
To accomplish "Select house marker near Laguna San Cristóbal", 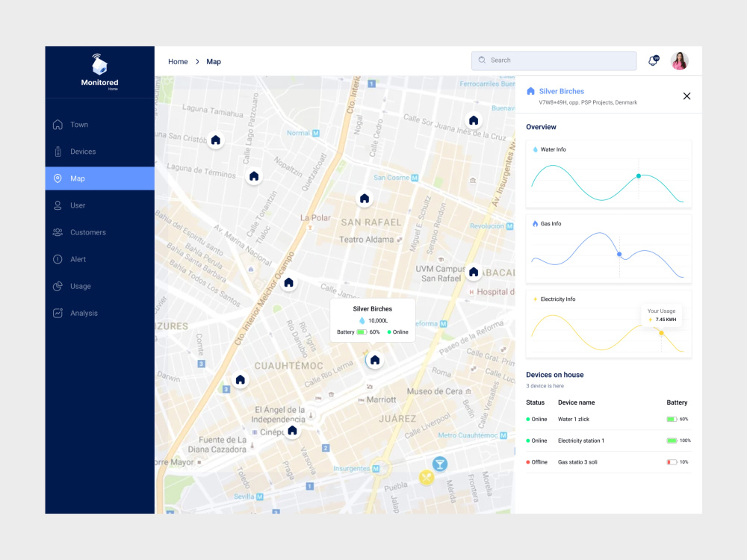I will point(216,140).
